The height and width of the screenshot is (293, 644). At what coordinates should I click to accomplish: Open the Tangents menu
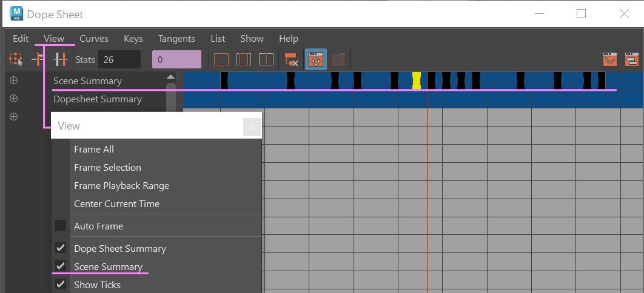pos(176,38)
